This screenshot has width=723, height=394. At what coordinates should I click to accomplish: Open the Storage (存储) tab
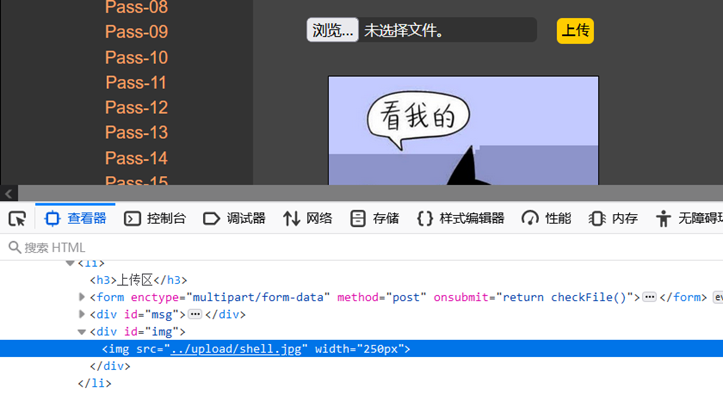[374, 218]
